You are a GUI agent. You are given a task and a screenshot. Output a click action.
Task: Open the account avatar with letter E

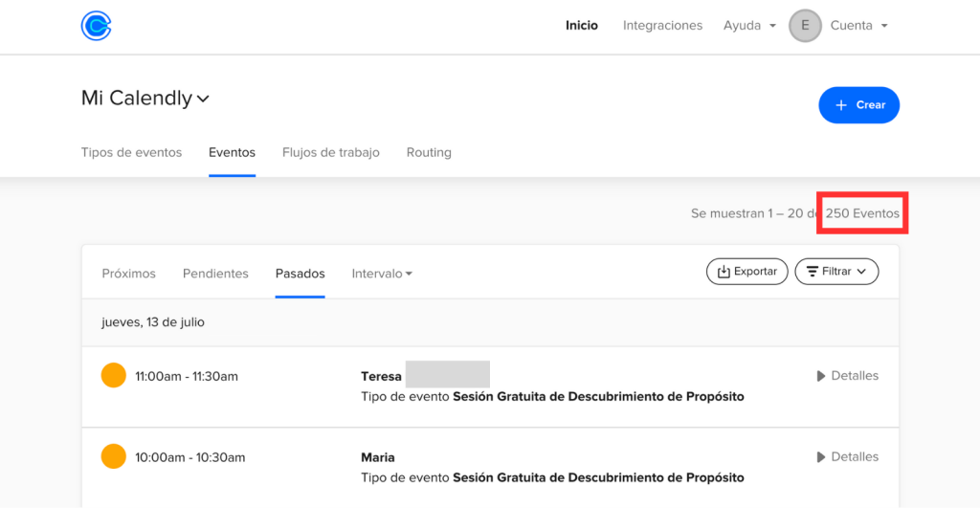805,26
